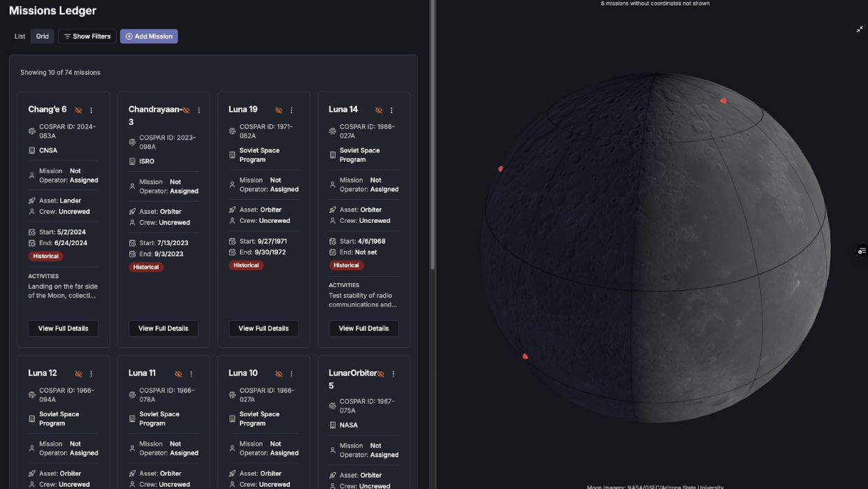
Task: Toggle map visibility for Chandrayaan-3
Action: pos(186,110)
